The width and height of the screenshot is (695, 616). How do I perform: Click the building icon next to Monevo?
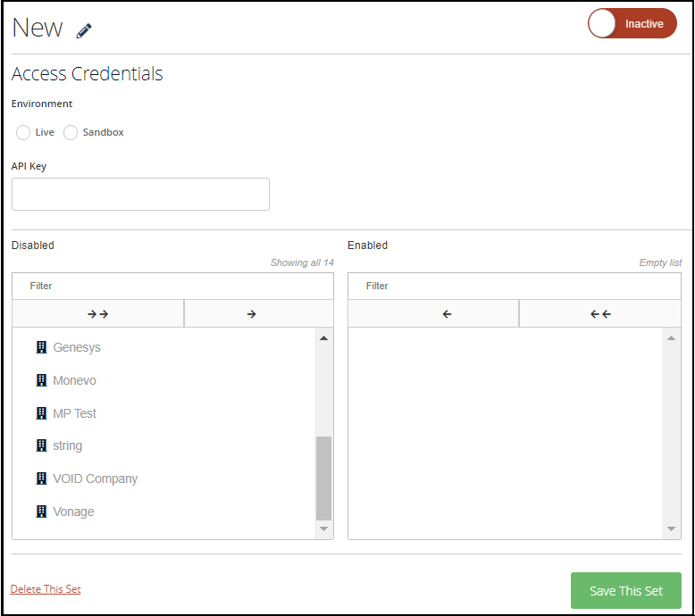pos(41,380)
